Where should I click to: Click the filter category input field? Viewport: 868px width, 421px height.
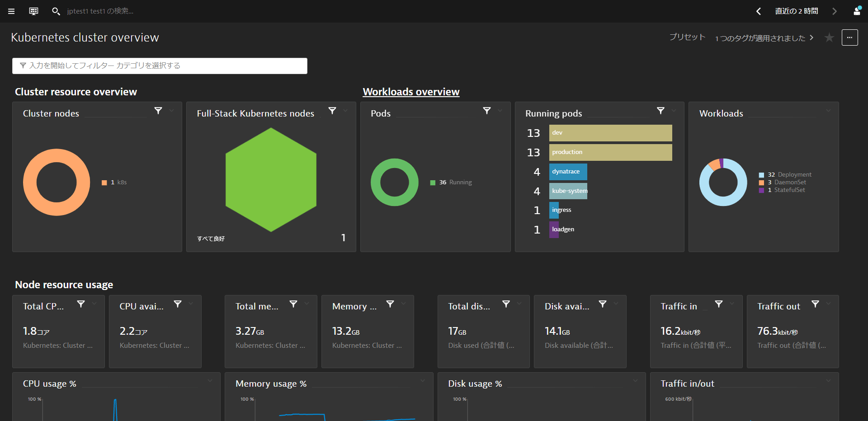[x=160, y=65]
